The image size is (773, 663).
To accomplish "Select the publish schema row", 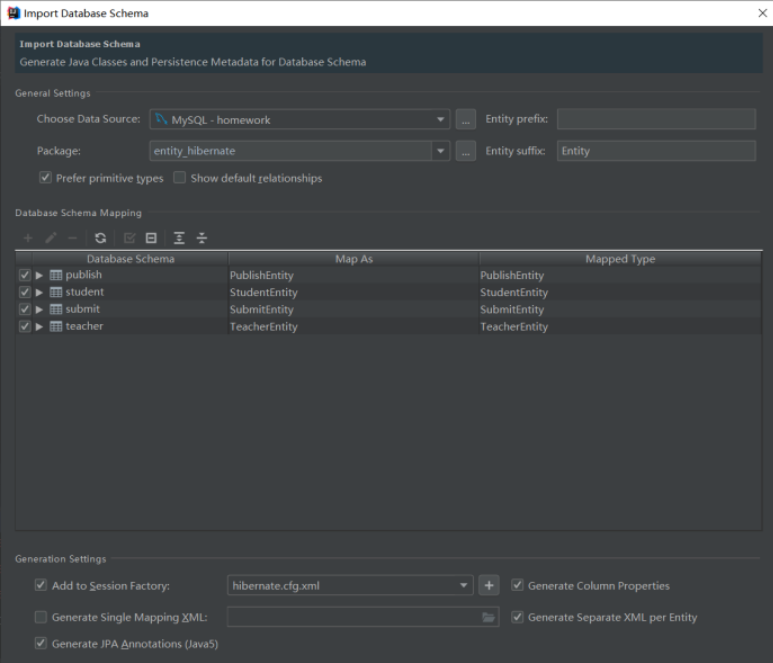I will [x=388, y=275].
